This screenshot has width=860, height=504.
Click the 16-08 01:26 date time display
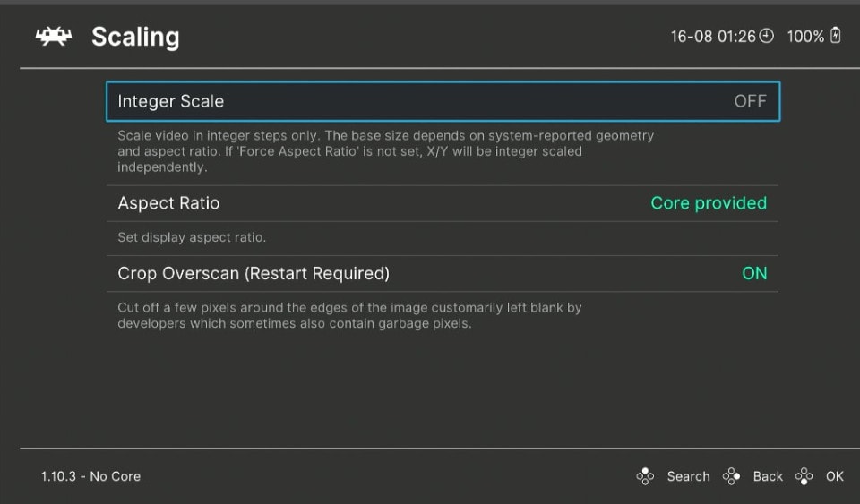[713, 37]
